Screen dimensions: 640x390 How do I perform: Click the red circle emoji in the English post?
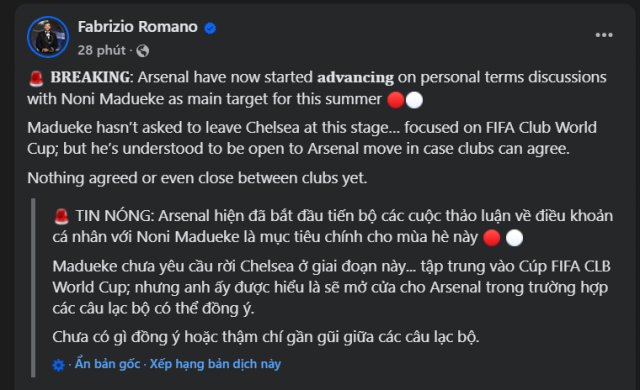396,100
